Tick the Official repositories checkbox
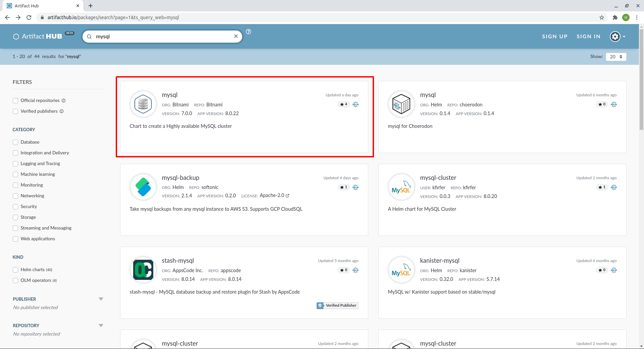Viewport: 644px width, 349px height. pos(15,101)
